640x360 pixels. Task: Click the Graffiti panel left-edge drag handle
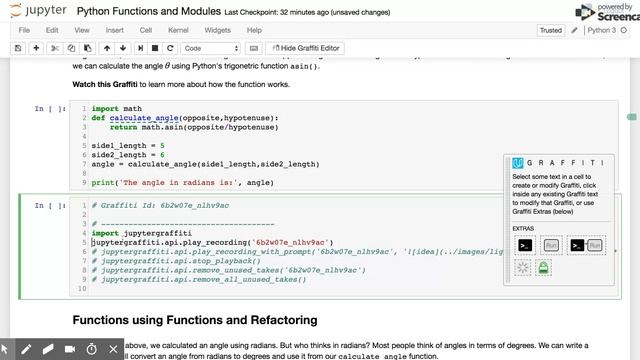click(508, 220)
